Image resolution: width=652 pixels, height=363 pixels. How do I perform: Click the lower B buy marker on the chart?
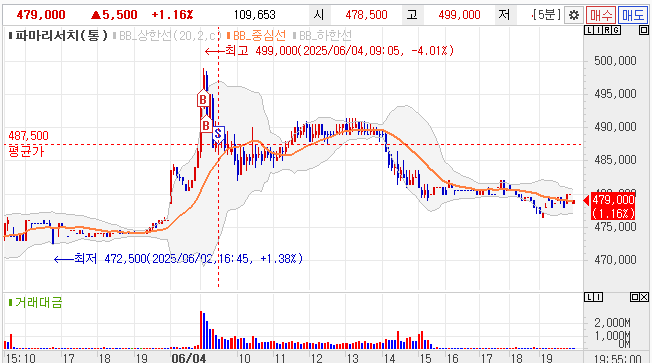(x=206, y=124)
